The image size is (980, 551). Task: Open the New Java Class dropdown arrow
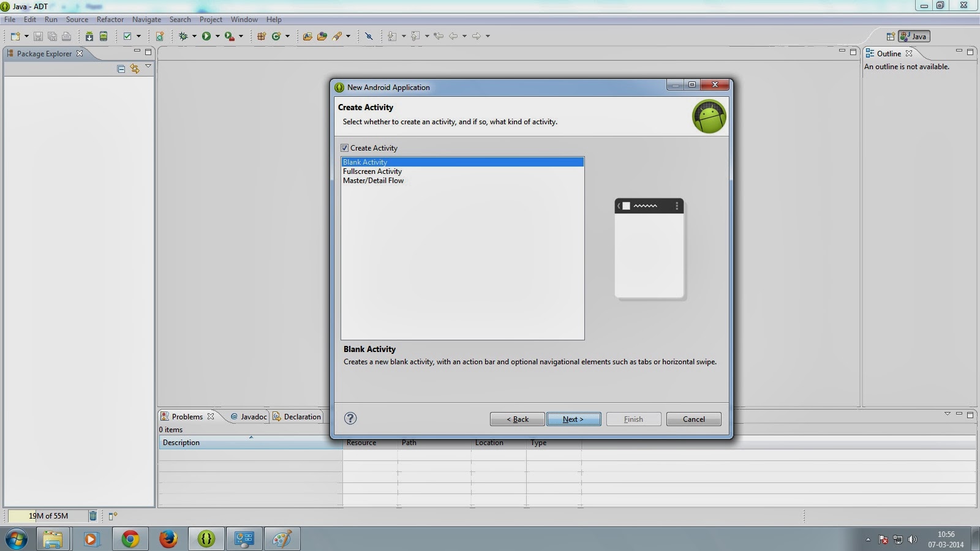coord(287,36)
